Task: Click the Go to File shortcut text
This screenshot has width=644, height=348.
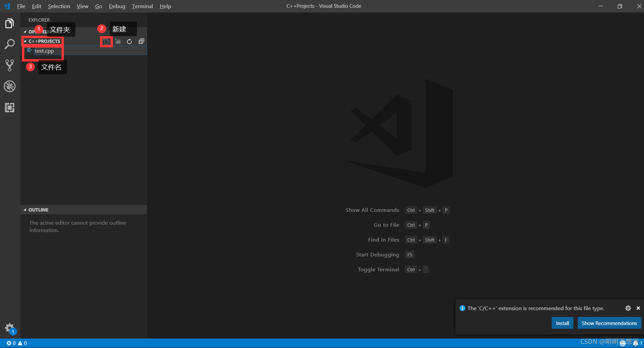Action: pyautogui.click(x=386, y=225)
